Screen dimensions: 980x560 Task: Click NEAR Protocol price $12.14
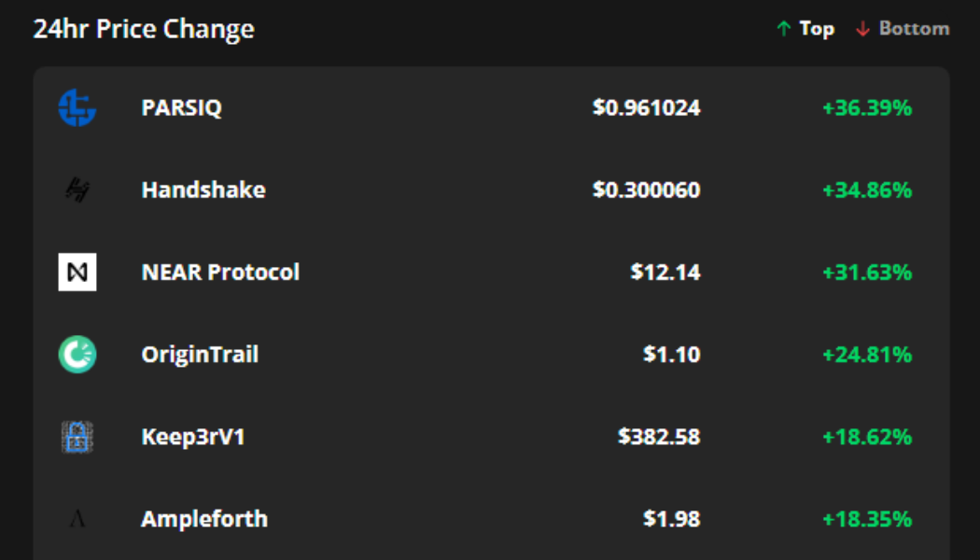coord(665,273)
